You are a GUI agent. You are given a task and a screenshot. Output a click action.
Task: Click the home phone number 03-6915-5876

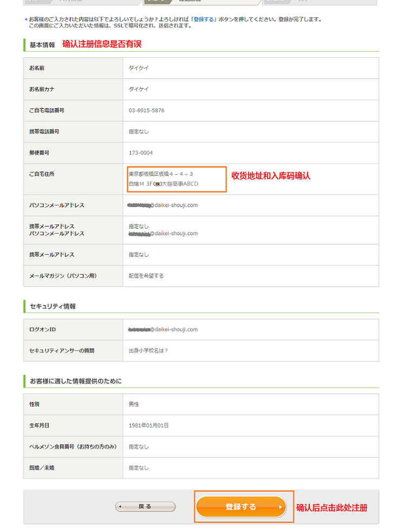pyautogui.click(x=146, y=110)
